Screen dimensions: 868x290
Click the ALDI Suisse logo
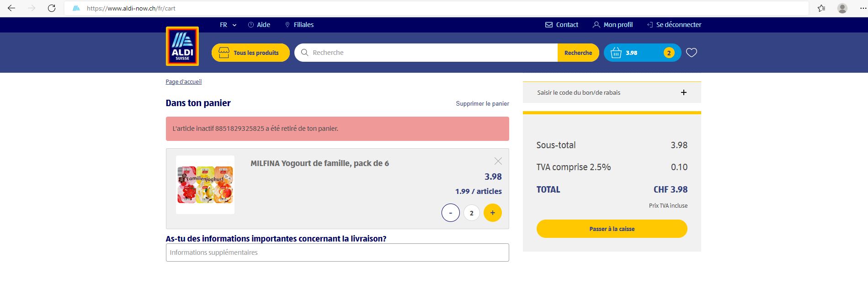coord(182,46)
